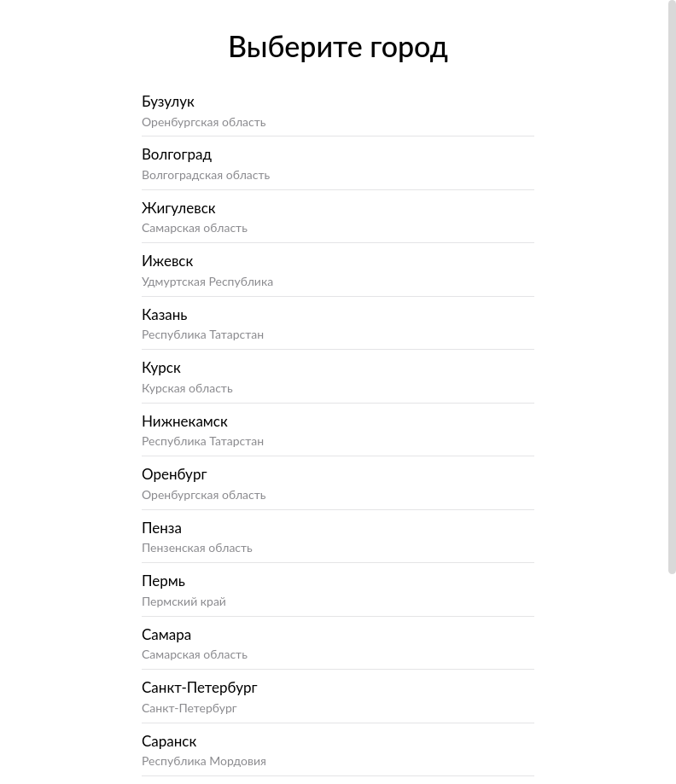Choose Пенза in the list
The height and width of the screenshot is (784, 676).
[x=161, y=528]
